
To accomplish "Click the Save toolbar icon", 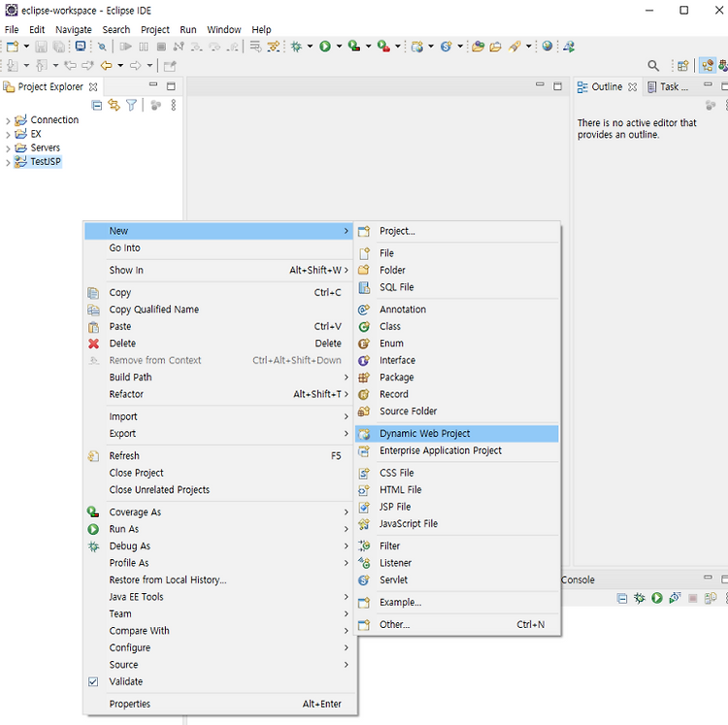I will coord(42,47).
